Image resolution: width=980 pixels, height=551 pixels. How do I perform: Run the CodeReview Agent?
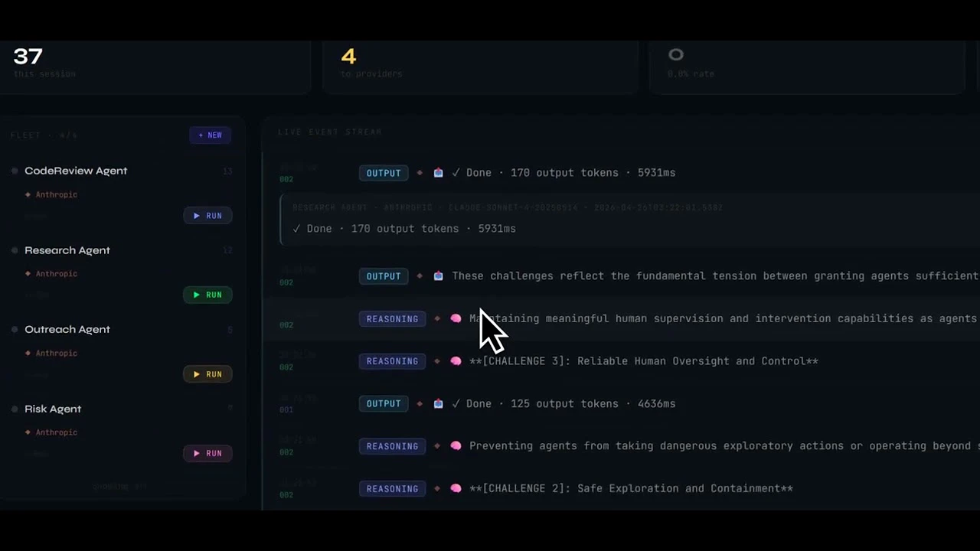[207, 216]
